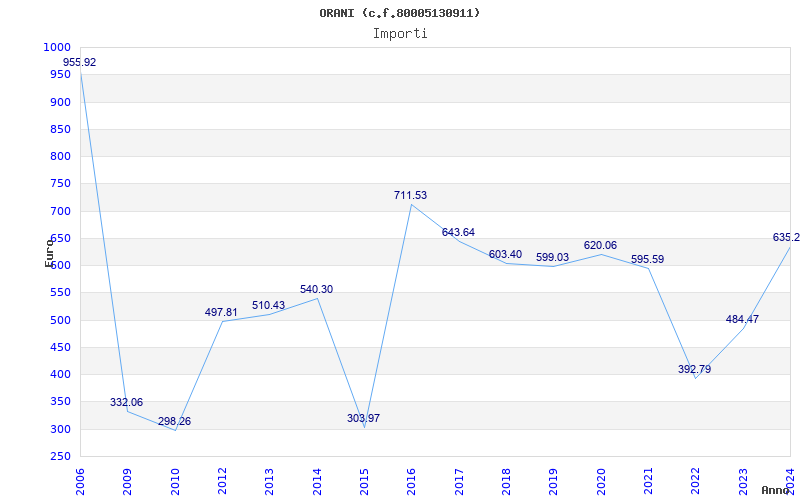800x500 pixels.
Task: Select the 332.06 data label
Action: [127, 403]
